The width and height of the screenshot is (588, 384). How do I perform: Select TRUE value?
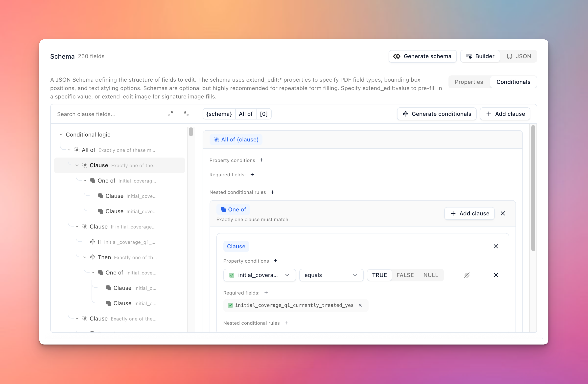(x=379, y=275)
